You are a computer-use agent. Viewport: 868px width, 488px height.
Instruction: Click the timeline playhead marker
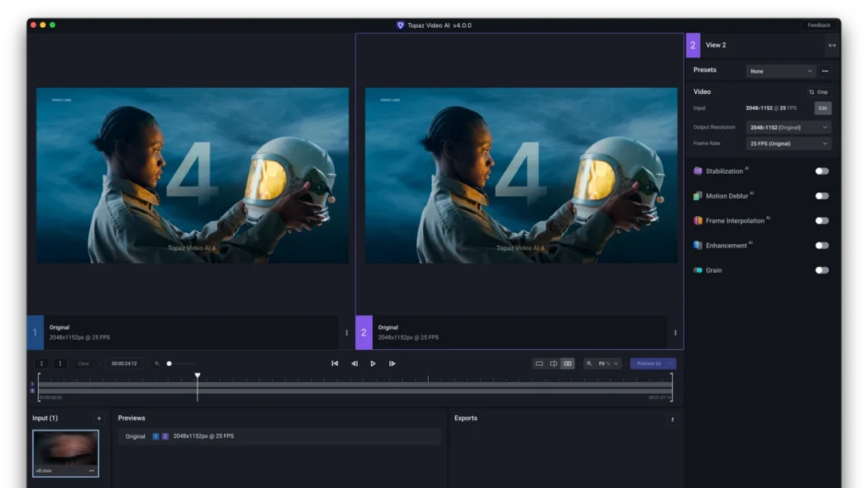198,375
